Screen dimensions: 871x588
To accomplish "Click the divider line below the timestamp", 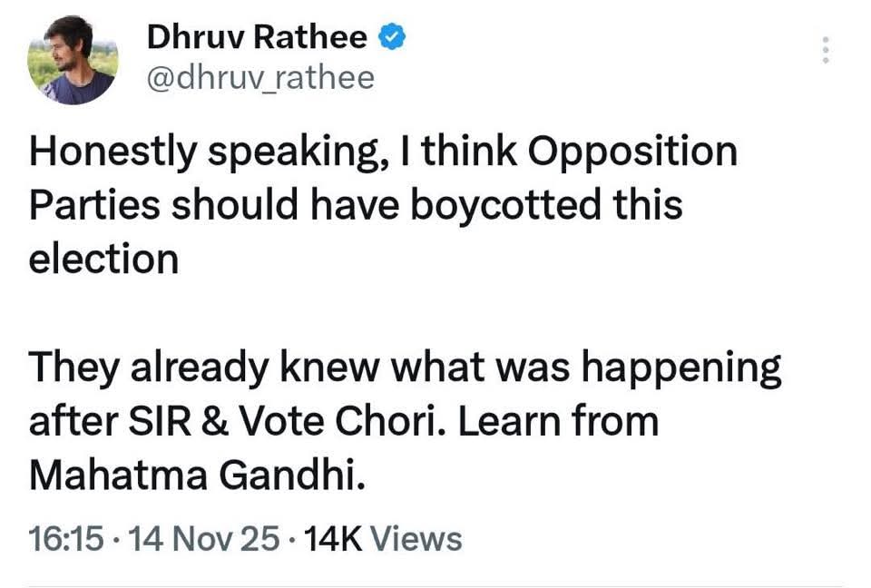I will pos(435,579).
